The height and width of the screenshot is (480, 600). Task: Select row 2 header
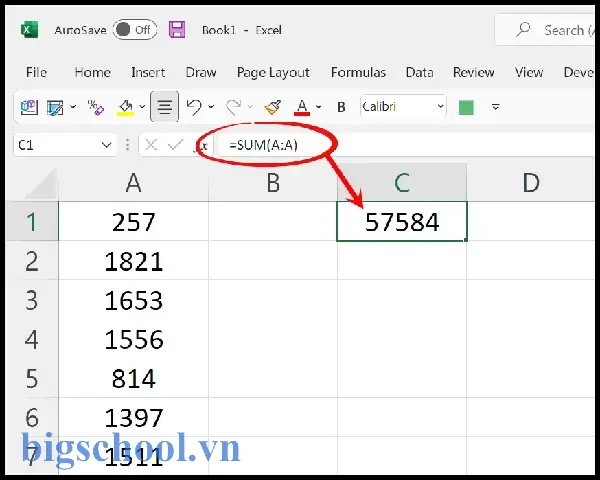click(x=32, y=261)
